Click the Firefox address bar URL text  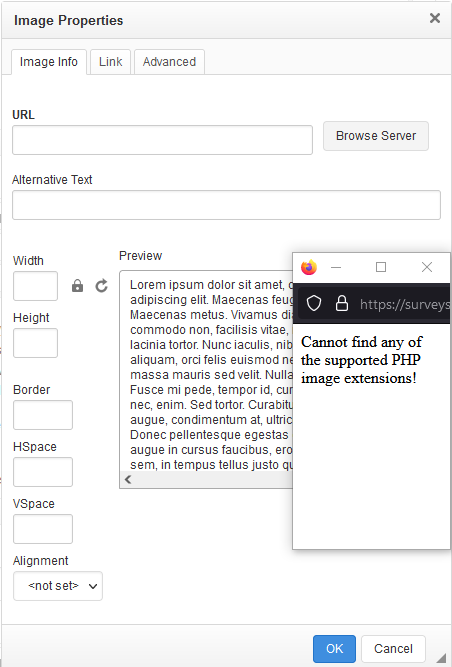click(x=404, y=304)
